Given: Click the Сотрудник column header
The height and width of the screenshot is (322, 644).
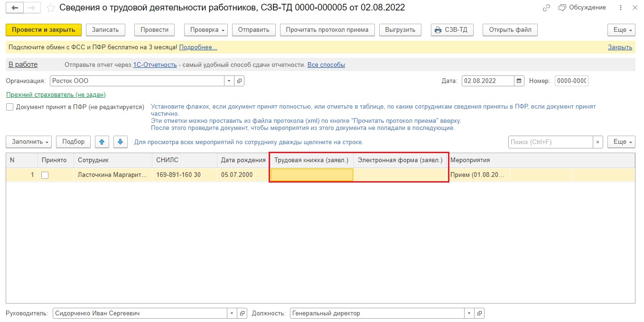Looking at the screenshot, I should (113, 160).
